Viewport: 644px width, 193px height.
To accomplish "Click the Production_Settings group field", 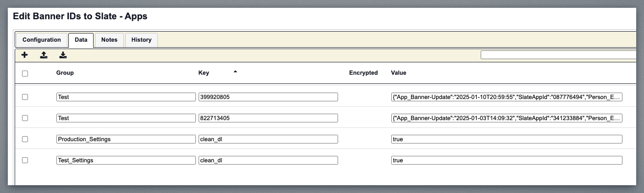I will pyautogui.click(x=126, y=139).
